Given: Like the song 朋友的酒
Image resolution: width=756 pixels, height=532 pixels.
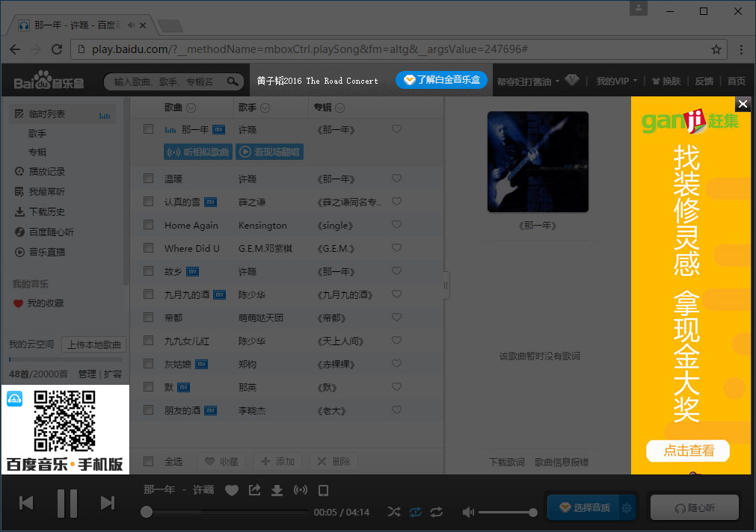Looking at the screenshot, I should (396, 409).
